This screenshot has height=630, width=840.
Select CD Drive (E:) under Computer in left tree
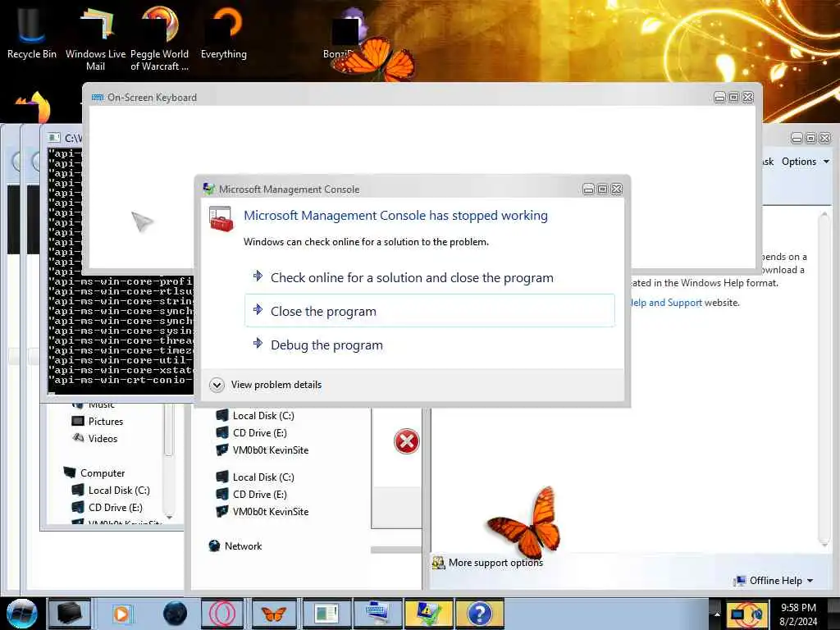(x=107, y=507)
